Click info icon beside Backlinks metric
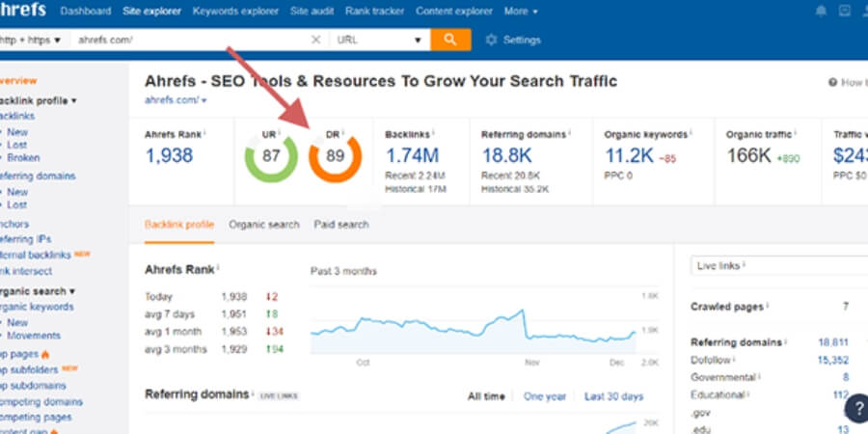The height and width of the screenshot is (434, 868). click(x=433, y=133)
